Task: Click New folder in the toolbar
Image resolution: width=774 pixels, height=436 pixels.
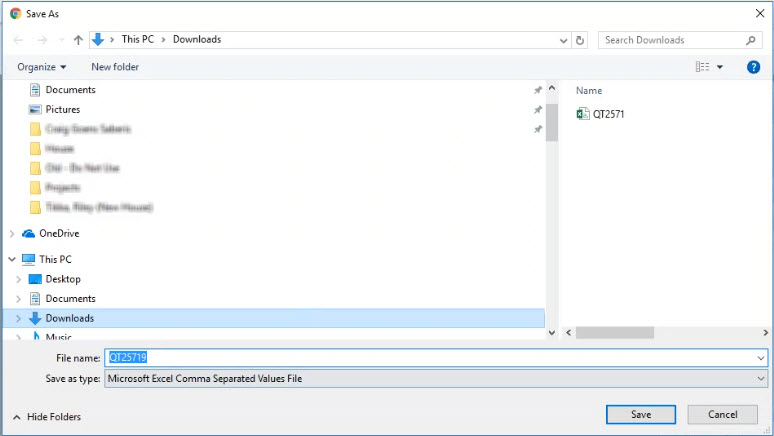Action: [115, 67]
